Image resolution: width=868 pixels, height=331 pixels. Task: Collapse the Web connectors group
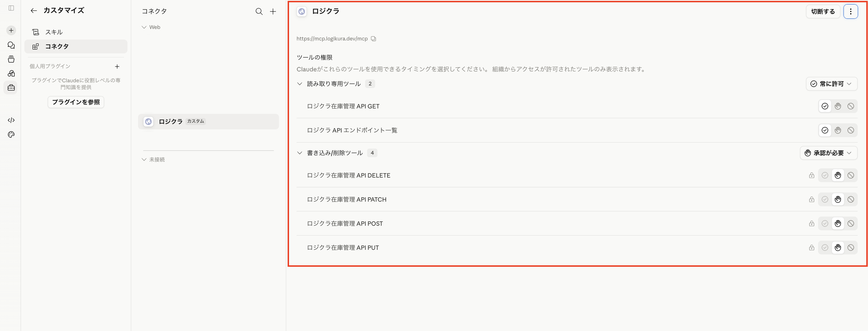pos(144,27)
